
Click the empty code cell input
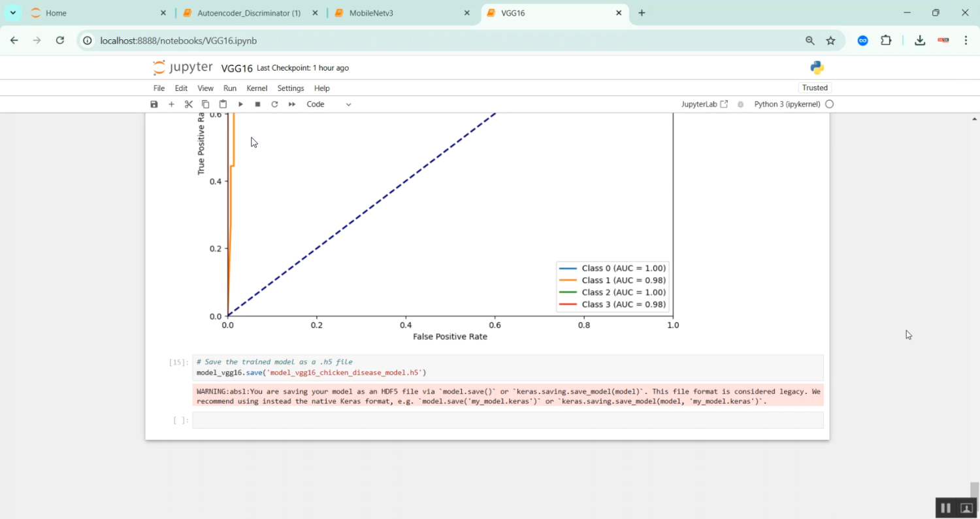pyautogui.click(x=507, y=420)
